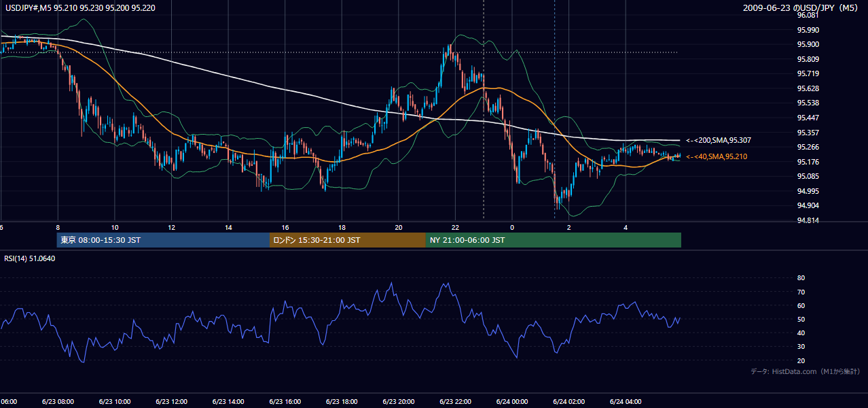This screenshot has width=868, height=408.
Task: Click price axis label 95.447
Action: pos(810,118)
